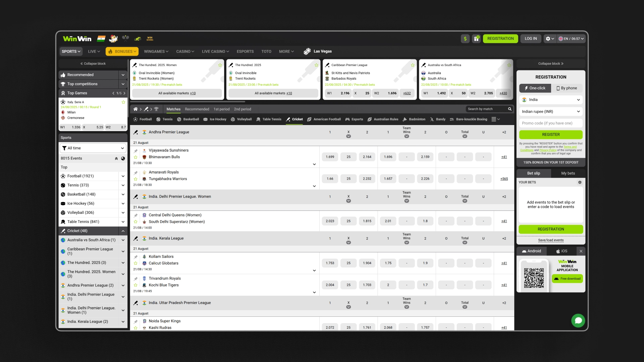Viewport: 644px width, 362px height.
Task: Open the dollar deposit icon
Action: tap(465, 39)
